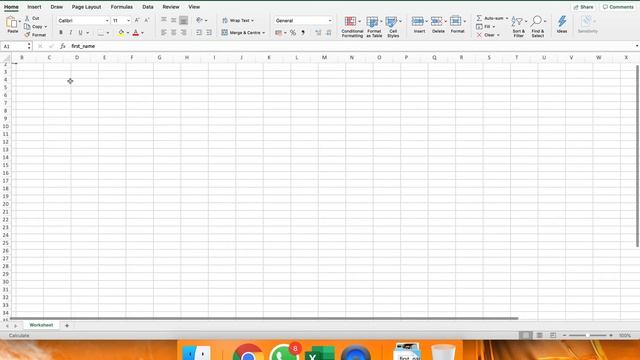Click Merge & Centre button

(243, 33)
